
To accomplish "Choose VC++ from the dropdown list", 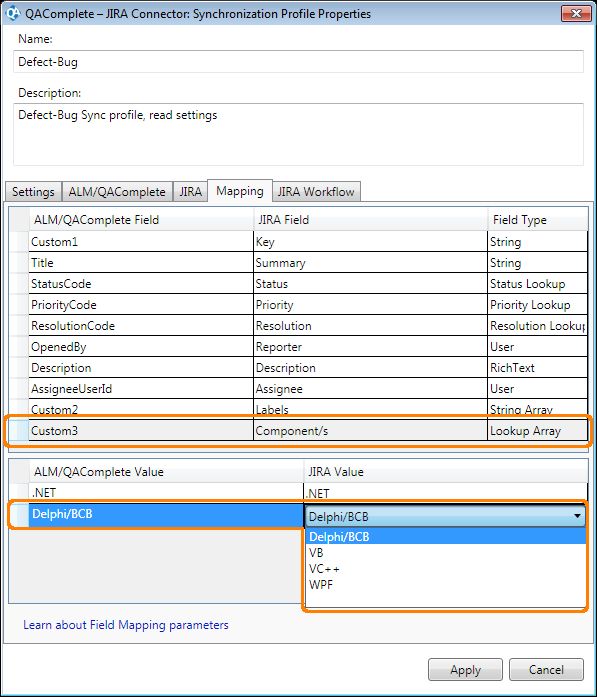I will coord(446,569).
